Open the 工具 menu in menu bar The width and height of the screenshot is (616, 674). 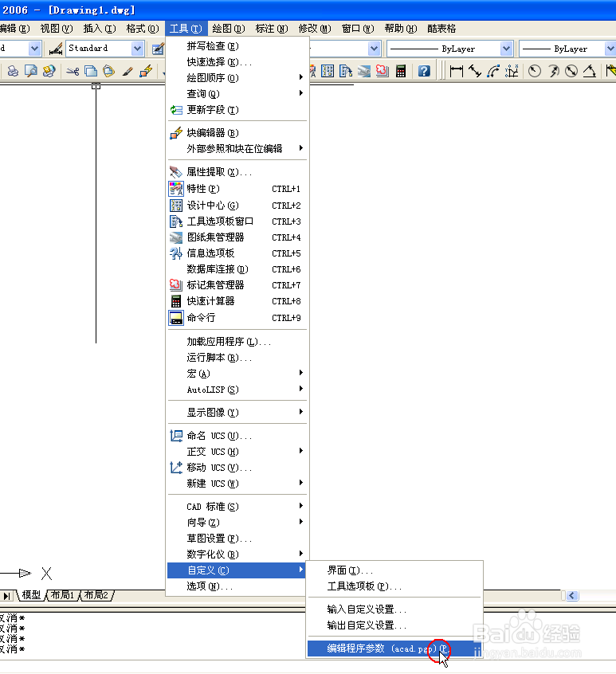186,29
